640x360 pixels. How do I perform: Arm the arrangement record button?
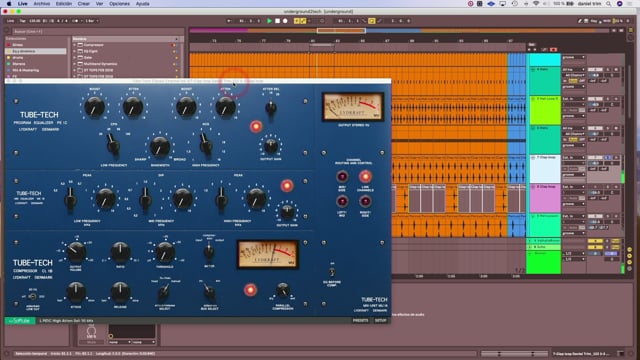285,21
